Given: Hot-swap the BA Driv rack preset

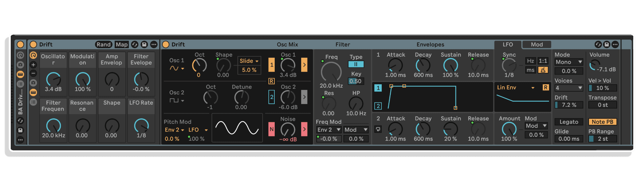Looking at the screenshot, I should click(x=20, y=121).
